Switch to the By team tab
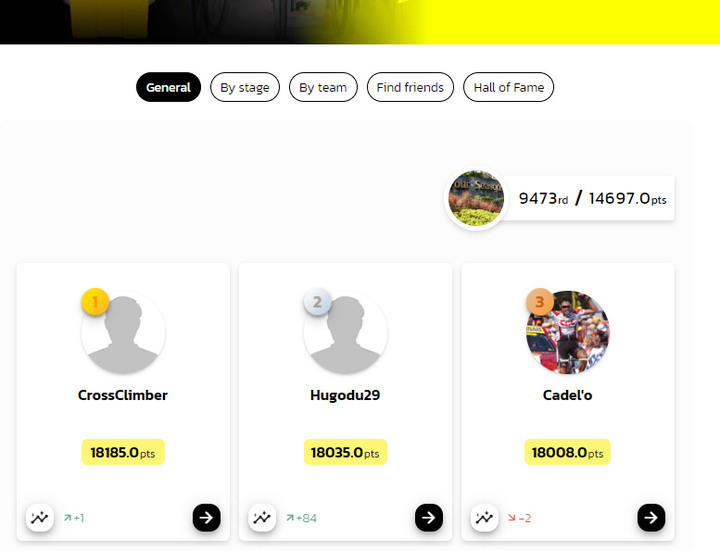The height and width of the screenshot is (551, 720). (x=323, y=87)
